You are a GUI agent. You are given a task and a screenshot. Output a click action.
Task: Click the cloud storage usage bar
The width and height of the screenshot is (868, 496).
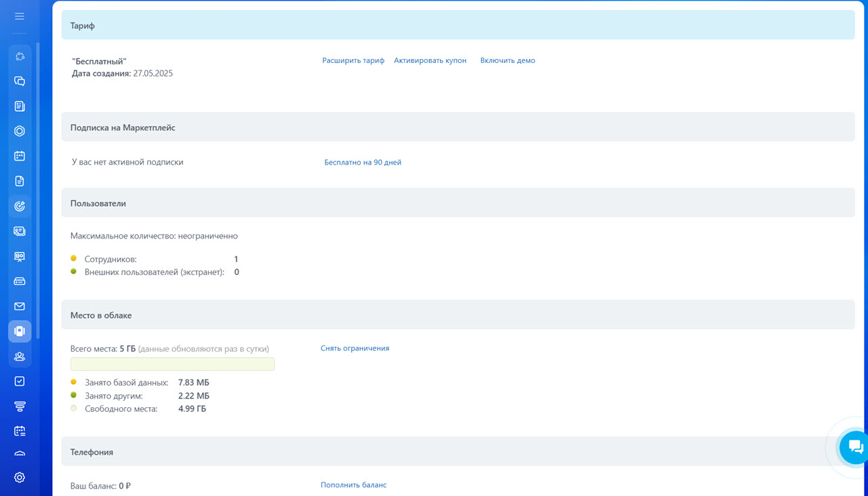point(172,365)
